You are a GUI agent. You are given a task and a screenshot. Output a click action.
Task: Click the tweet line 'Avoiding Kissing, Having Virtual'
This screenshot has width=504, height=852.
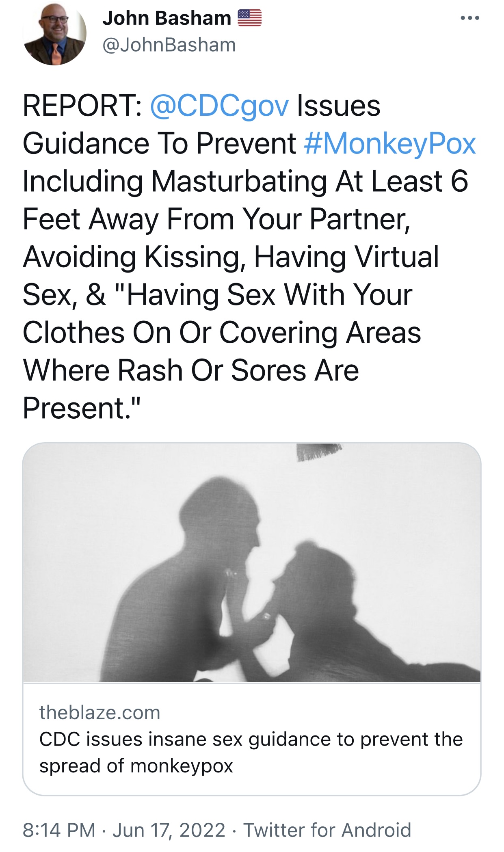point(231,257)
